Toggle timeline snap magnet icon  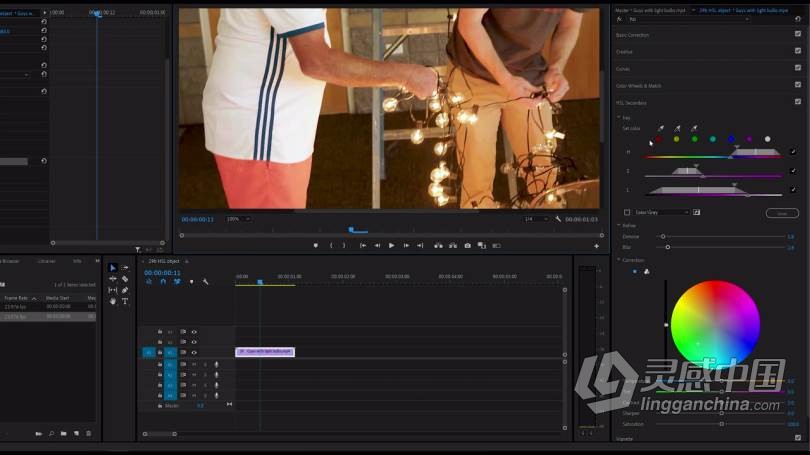click(x=163, y=281)
